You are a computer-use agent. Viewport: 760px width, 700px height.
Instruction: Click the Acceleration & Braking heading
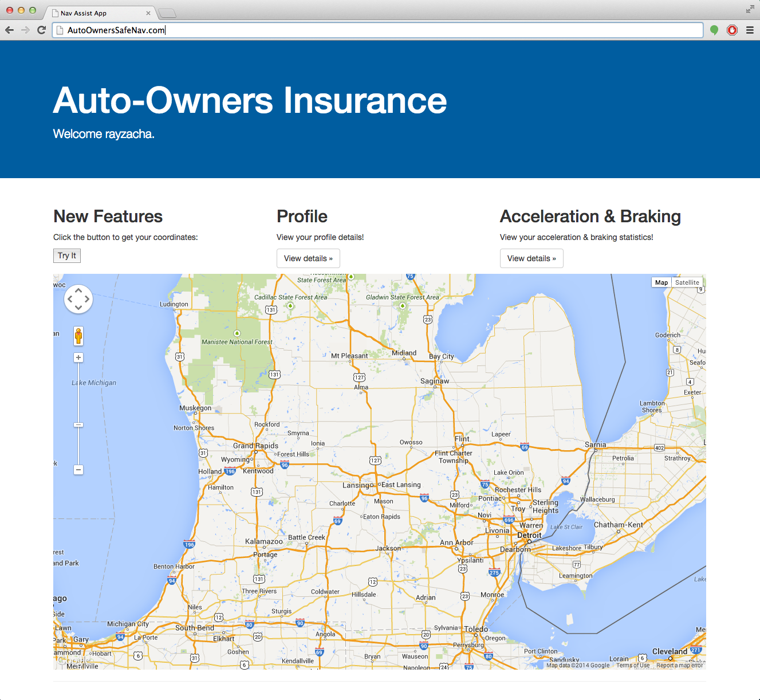tap(590, 217)
